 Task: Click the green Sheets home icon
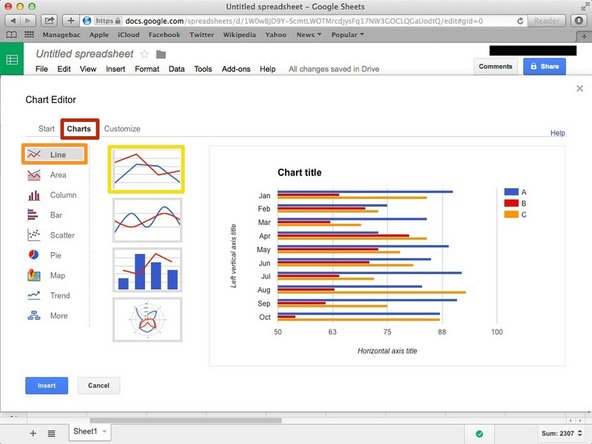pyautogui.click(x=12, y=59)
